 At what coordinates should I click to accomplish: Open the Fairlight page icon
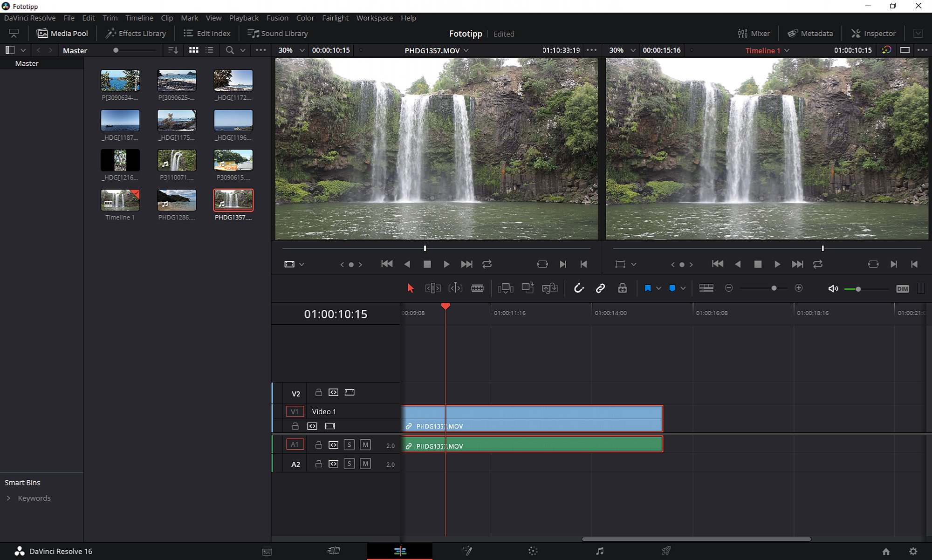[x=600, y=551]
